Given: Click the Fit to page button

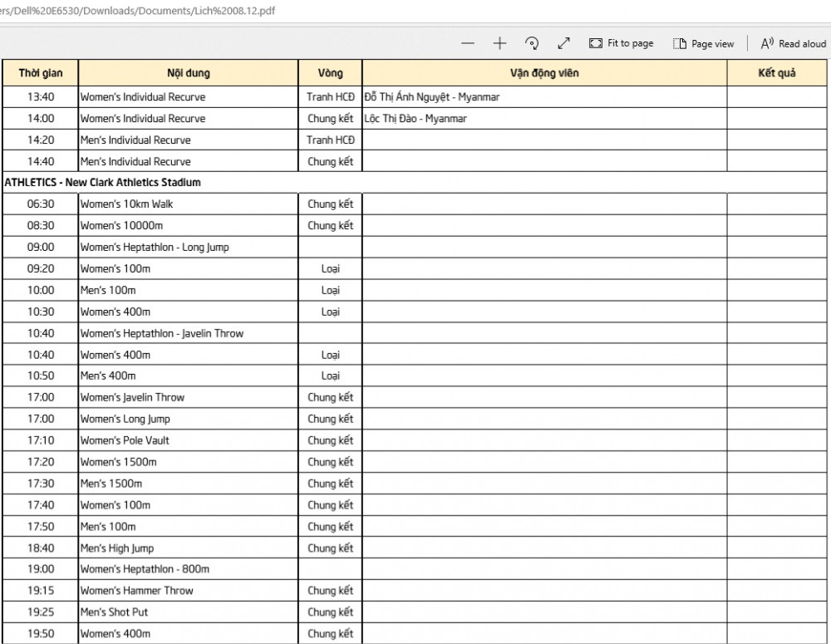Looking at the screenshot, I should [x=622, y=43].
